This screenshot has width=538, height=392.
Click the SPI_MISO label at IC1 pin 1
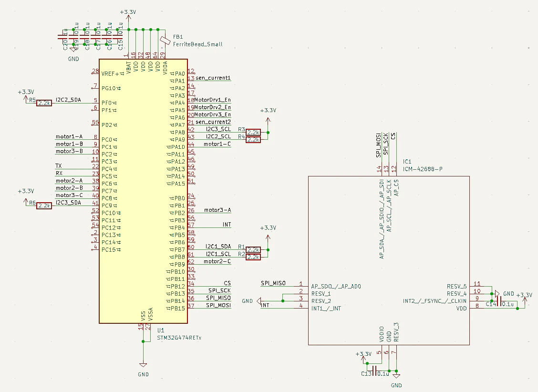click(273, 283)
